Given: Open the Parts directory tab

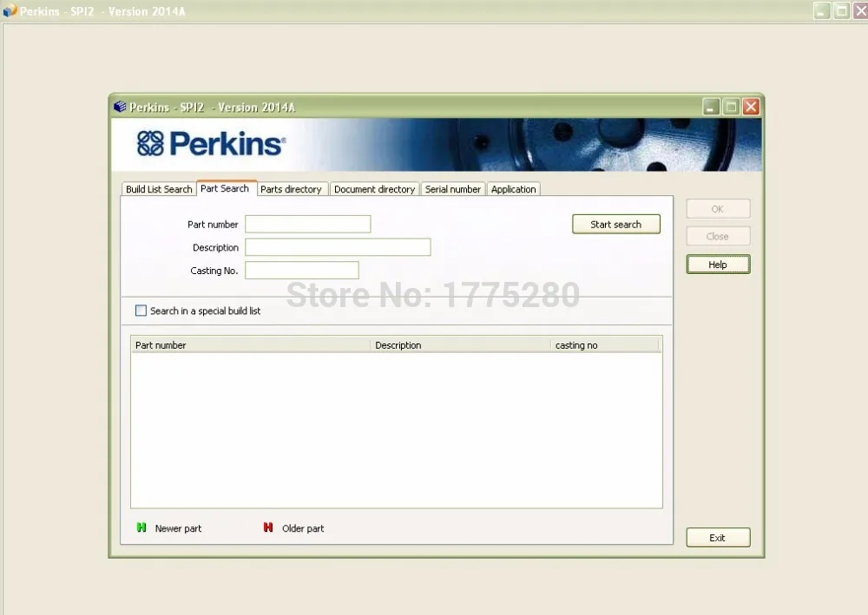Looking at the screenshot, I should [292, 189].
